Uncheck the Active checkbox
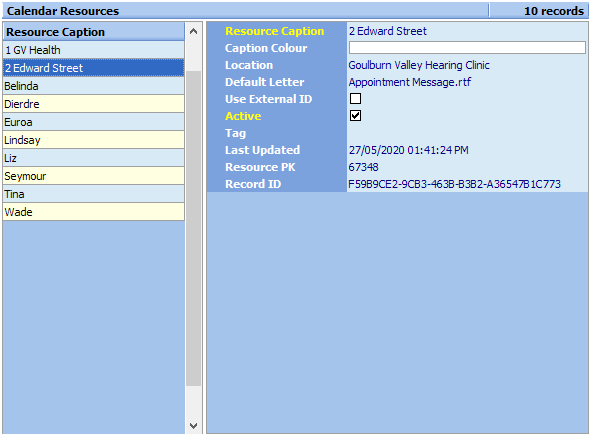Viewport: 591px width, 436px height. [x=355, y=116]
